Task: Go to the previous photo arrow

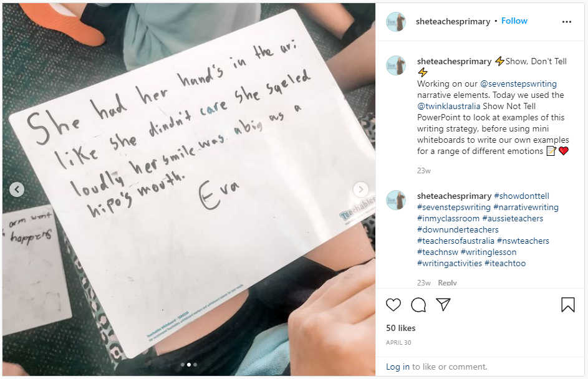Action: coord(17,189)
